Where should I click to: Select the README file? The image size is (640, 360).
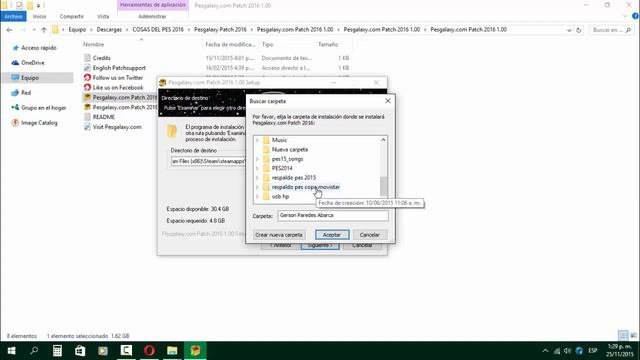(103, 117)
